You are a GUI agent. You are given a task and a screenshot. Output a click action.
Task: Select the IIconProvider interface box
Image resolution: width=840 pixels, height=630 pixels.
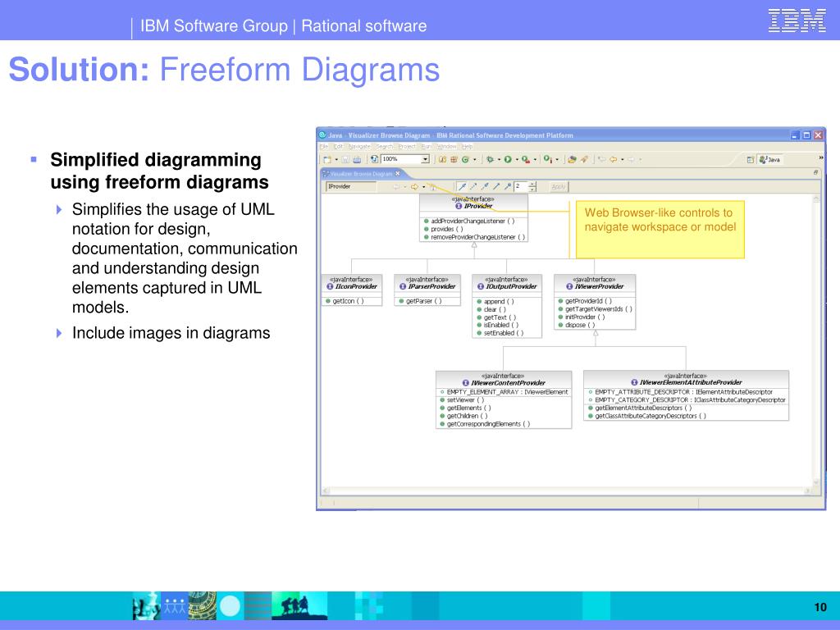352,290
